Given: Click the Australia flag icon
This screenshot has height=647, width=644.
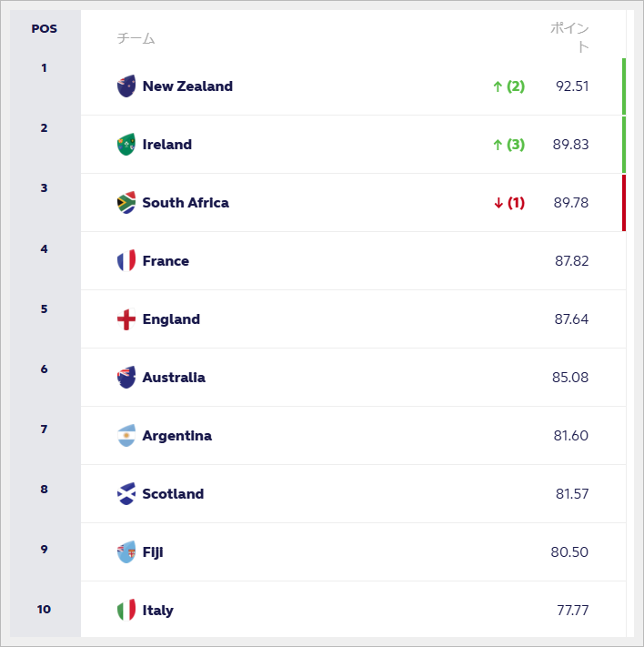Looking at the screenshot, I should tap(126, 378).
